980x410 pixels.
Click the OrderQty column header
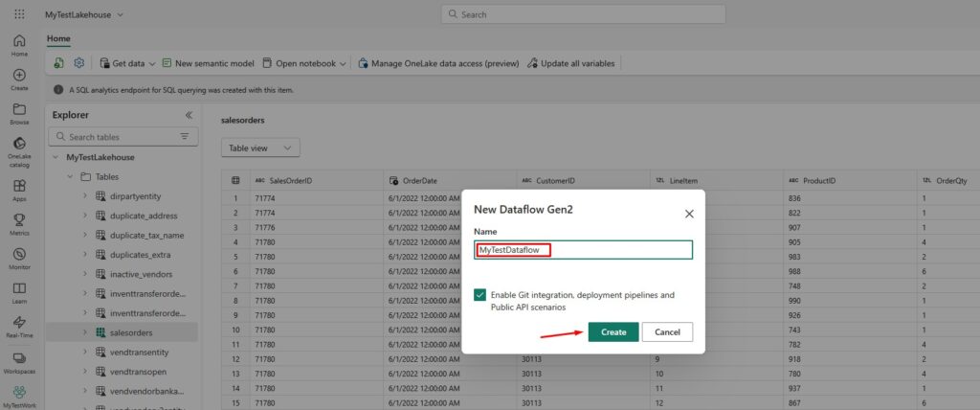coord(948,181)
